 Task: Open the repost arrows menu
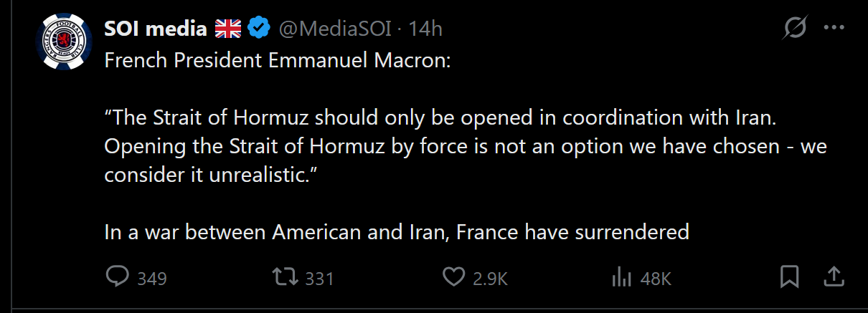(x=286, y=277)
